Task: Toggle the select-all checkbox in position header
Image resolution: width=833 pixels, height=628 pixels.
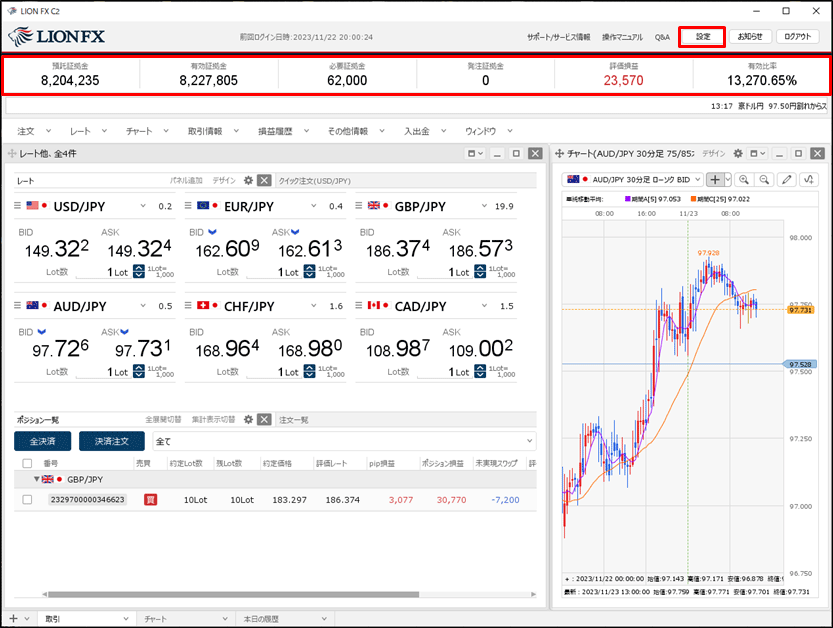Action: (27, 464)
